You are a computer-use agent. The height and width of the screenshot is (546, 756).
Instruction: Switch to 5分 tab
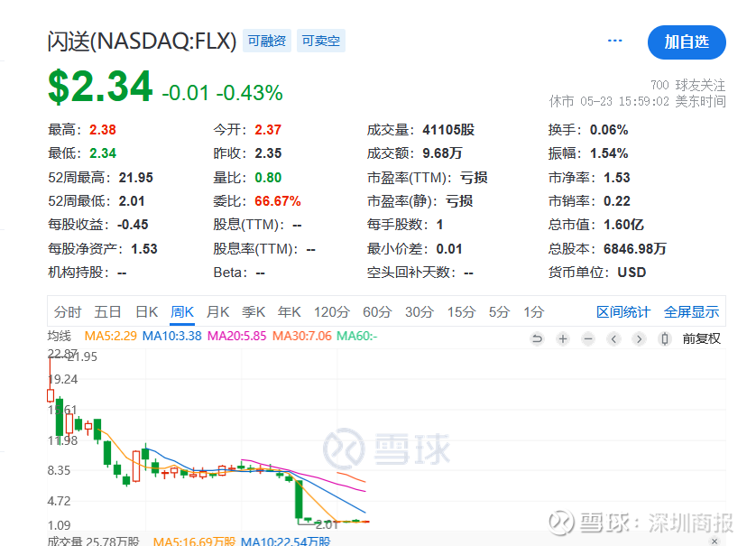[499, 312]
